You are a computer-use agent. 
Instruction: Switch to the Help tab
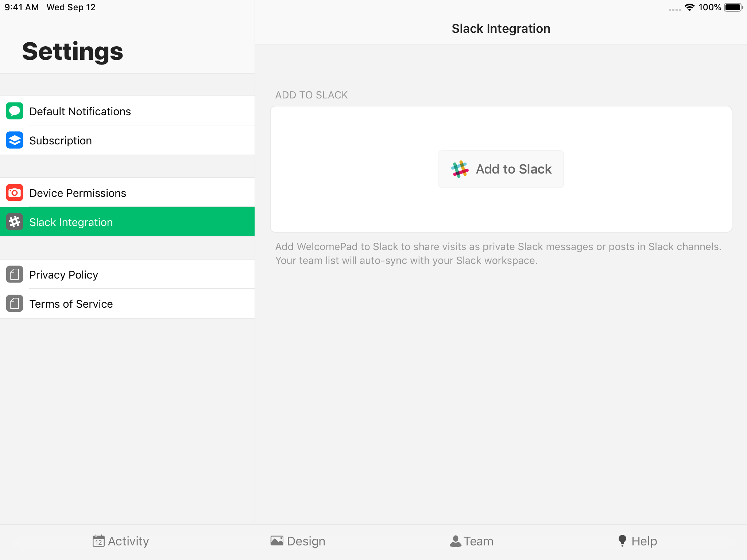[x=638, y=541]
